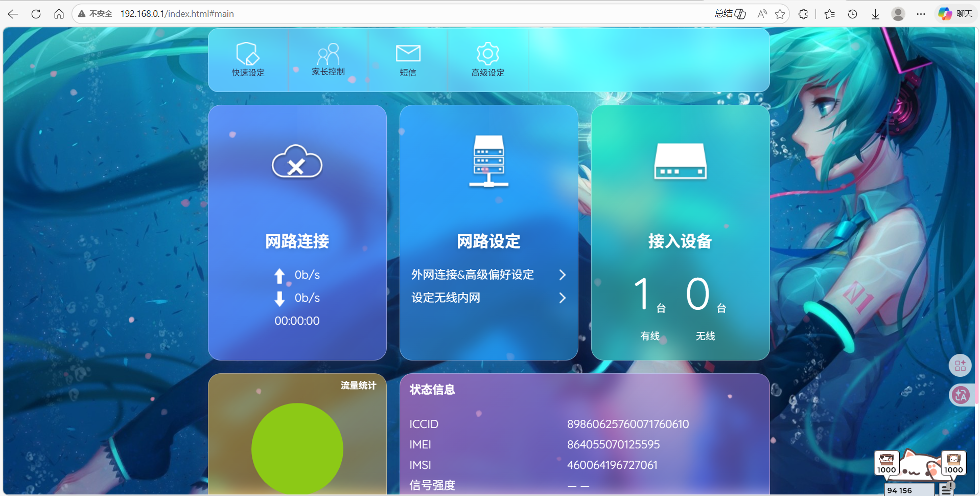
Task: Open the 快速设定 quick setup icon
Action: (248, 59)
